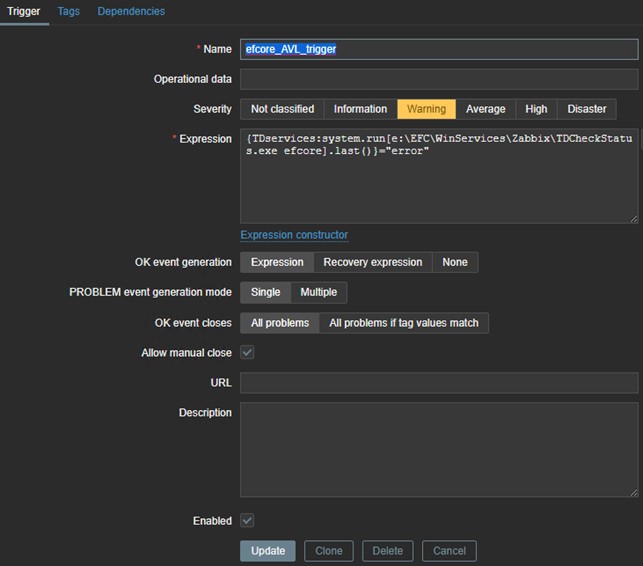
Task: Choose Multiple problem event generation mode
Action: 319,292
